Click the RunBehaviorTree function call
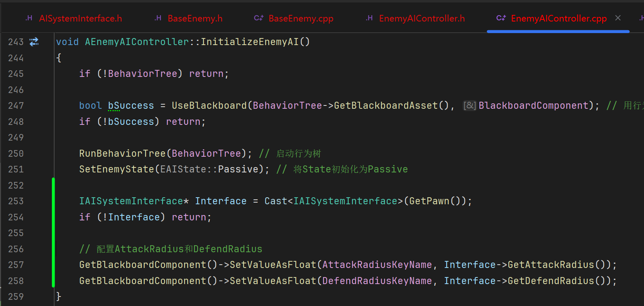The image size is (644, 306). [x=122, y=153]
